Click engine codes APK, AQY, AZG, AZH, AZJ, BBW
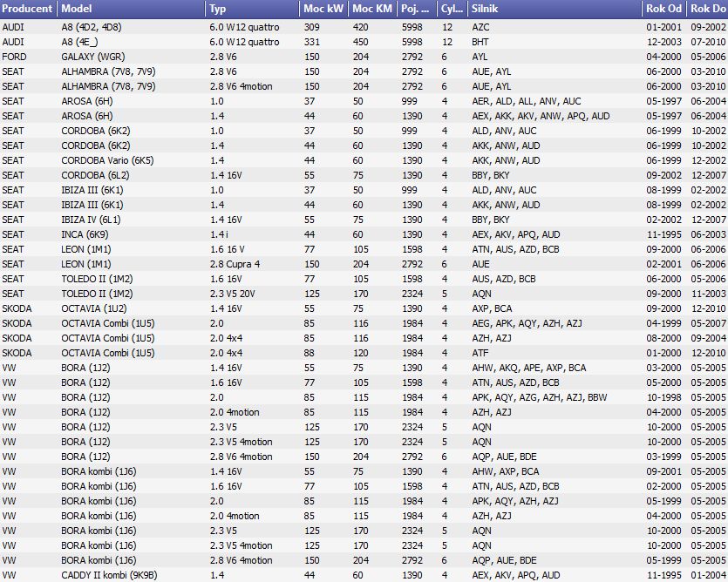 pos(540,398)
